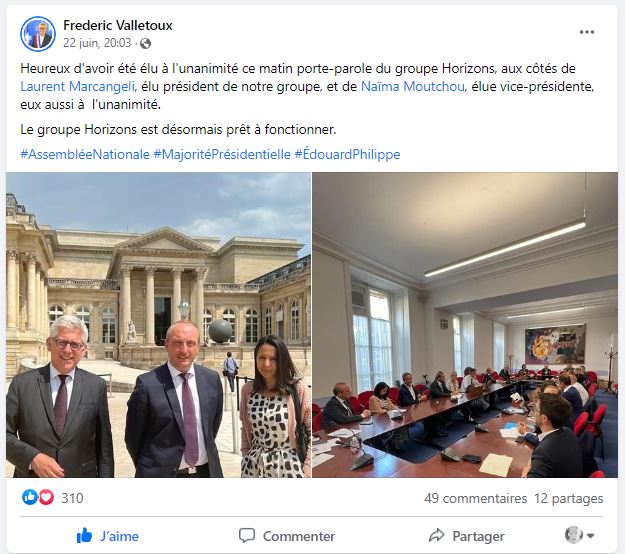Click the red heart reaction icon

tap(46, 497)
